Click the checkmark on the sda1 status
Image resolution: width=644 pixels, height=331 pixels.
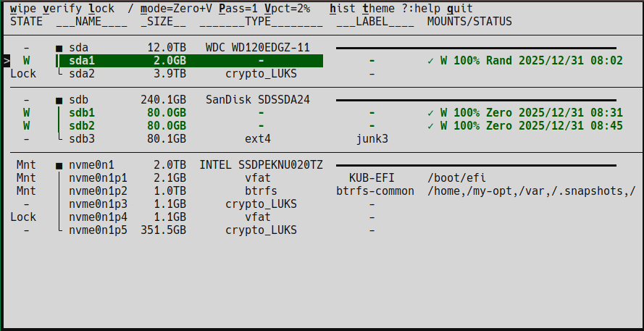[431, 61]
